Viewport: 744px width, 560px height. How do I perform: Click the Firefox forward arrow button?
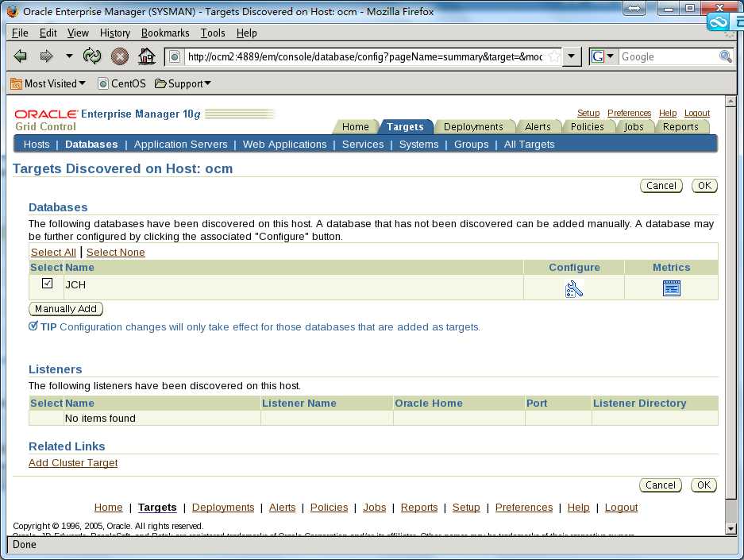[46, 56]
